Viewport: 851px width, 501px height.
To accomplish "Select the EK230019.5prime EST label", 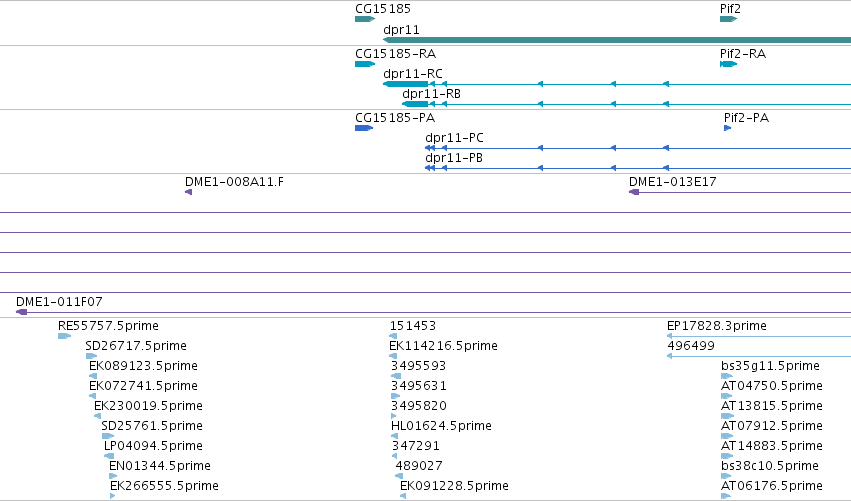I will (x=148, y=406).
